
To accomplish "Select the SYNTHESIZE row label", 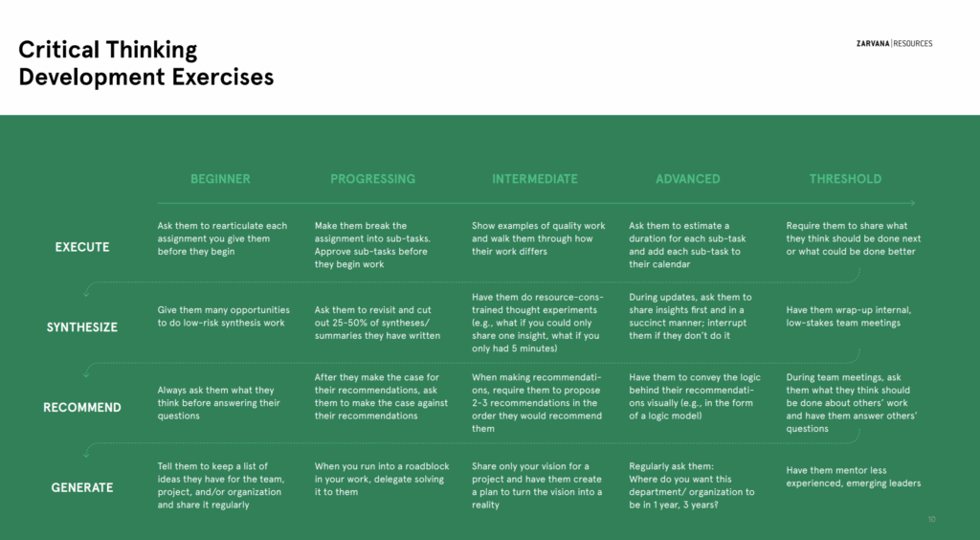I will (81, 327).
